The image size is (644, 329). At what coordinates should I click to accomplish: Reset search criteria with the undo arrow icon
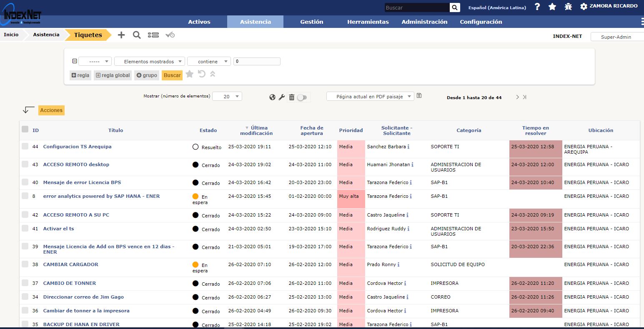click(202, 74)
